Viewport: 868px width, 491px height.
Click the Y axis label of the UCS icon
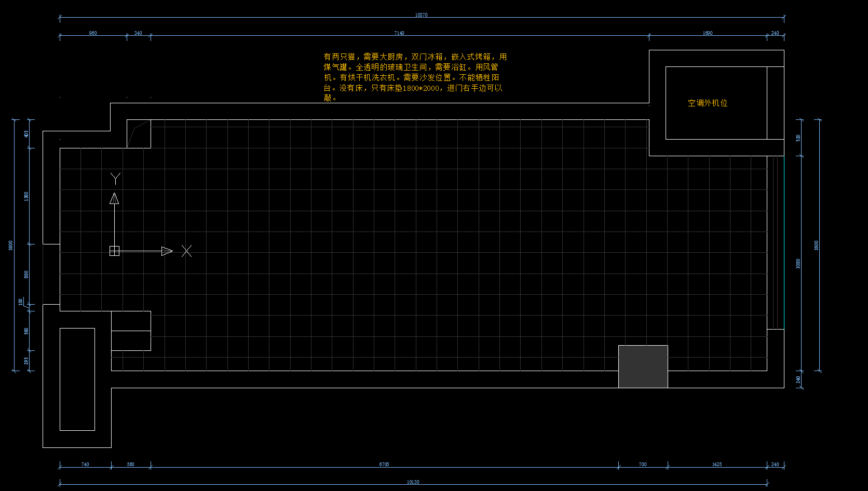115,179
